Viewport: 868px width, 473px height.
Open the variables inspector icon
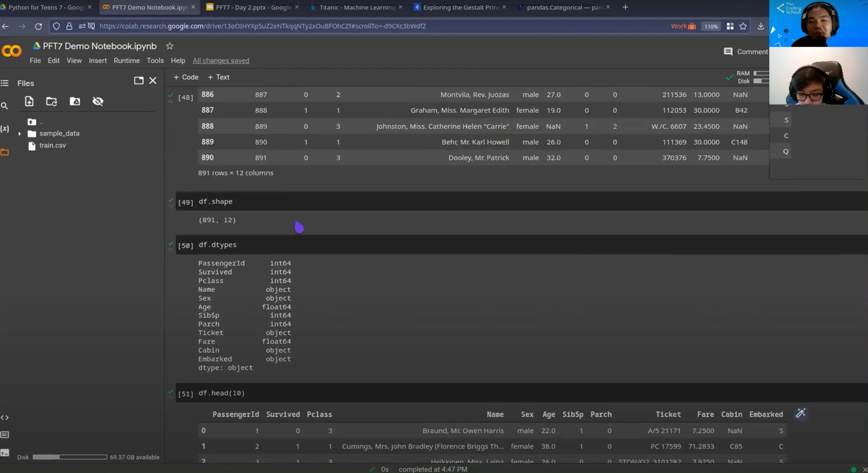pyautogui.click(x=5, y=129)
